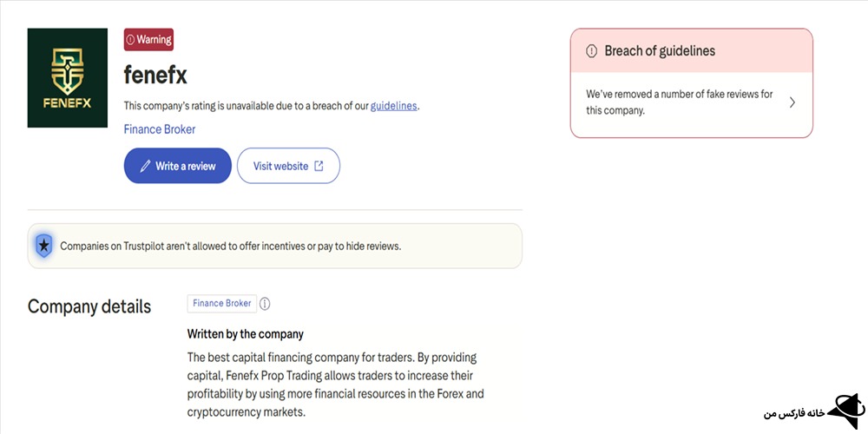
Task: Select the Finance Broker tag in Company details
Action: 222,304
